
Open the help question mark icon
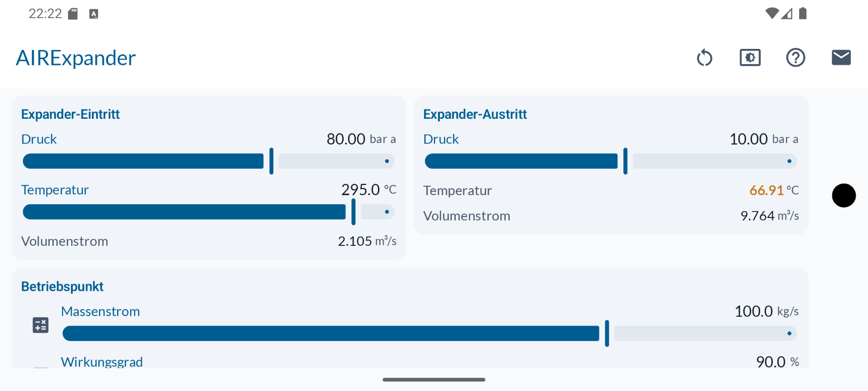(x=796, y=58)
